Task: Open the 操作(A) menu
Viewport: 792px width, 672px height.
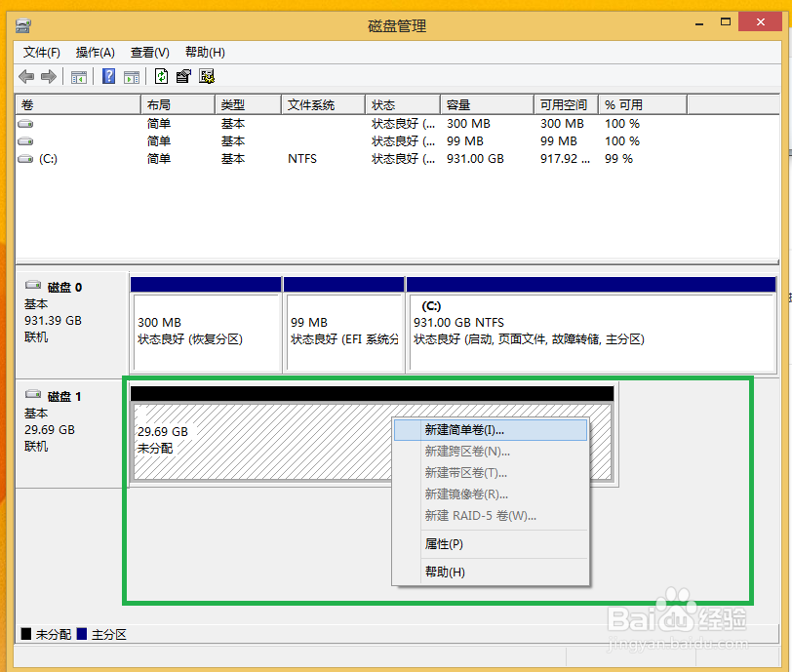Action: [x=95, y=52]
